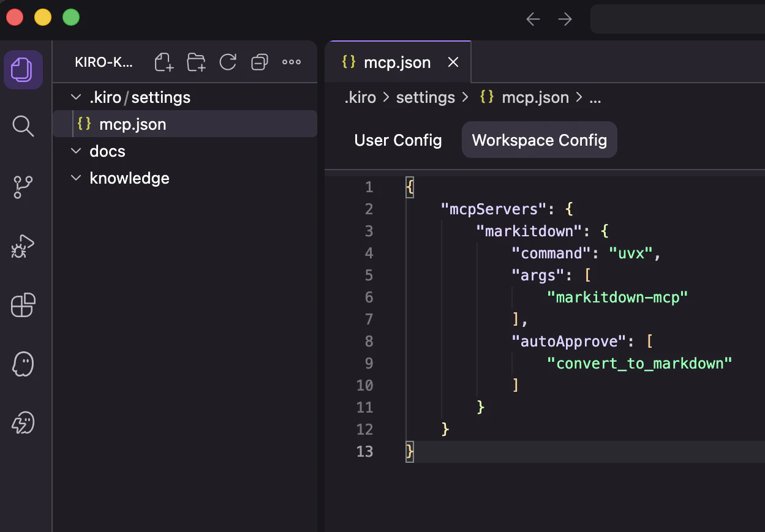Close the mcp.json editor tab
Image resolution: width=765 pixels, height=532 pixels.
[x=453, y=62]
